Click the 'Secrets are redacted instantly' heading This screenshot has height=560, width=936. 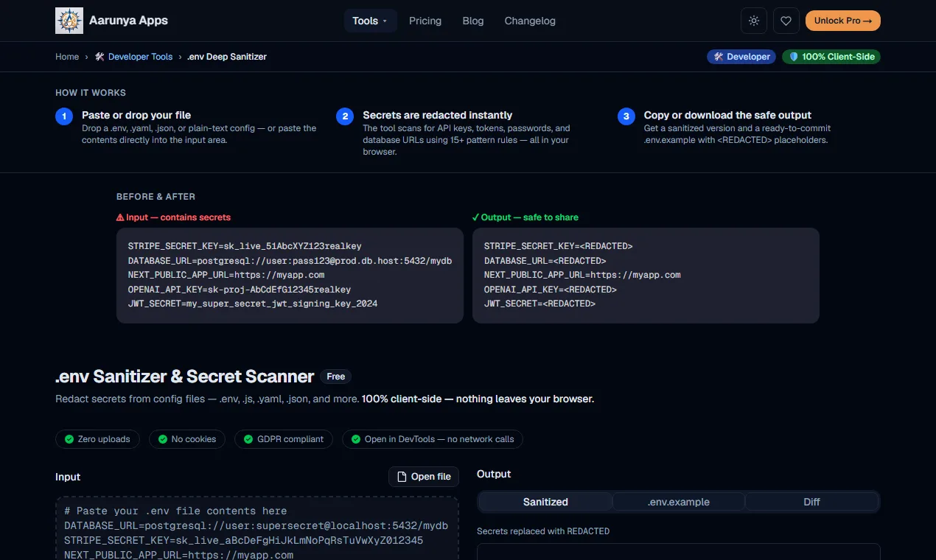(438, 115)
